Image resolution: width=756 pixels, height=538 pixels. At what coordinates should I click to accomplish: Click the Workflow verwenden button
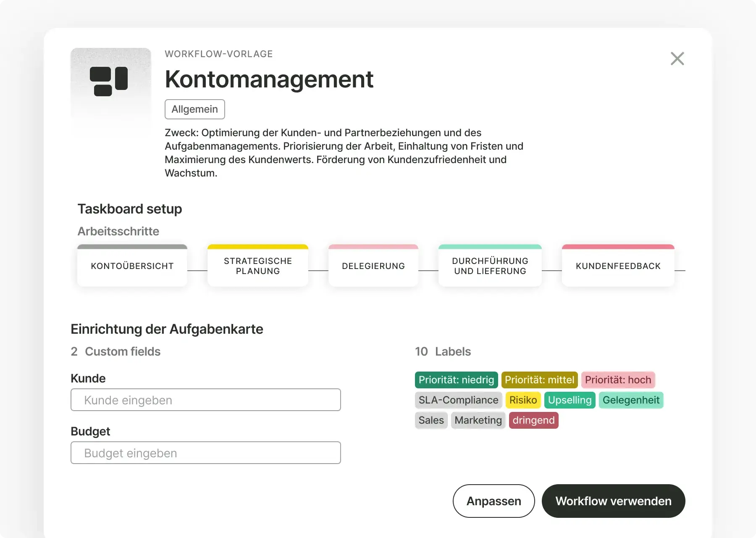click(x=613, y=501)
